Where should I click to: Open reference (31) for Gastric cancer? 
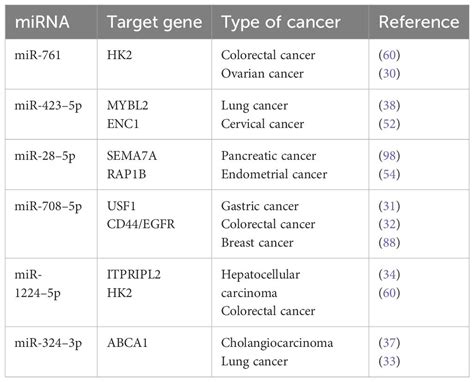[389, 206]
